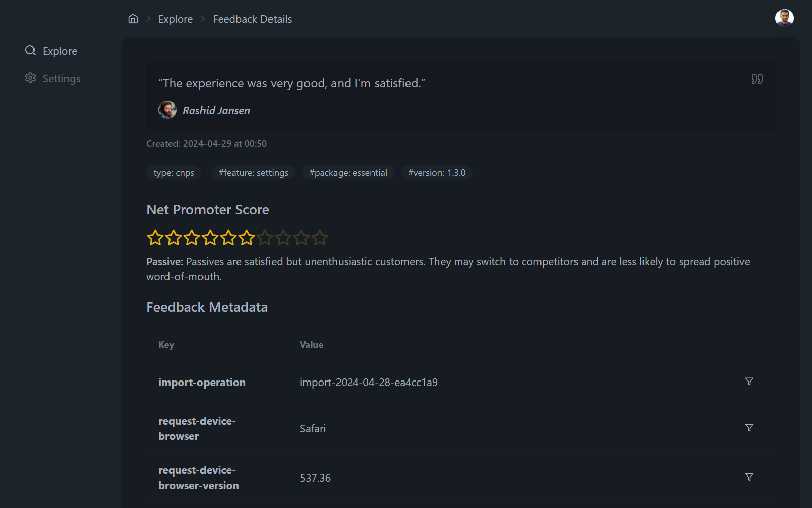Click the Rashid Jansen author name
Image resolution: width=812 pixels, height=508 pixels.
coord(216,111)
